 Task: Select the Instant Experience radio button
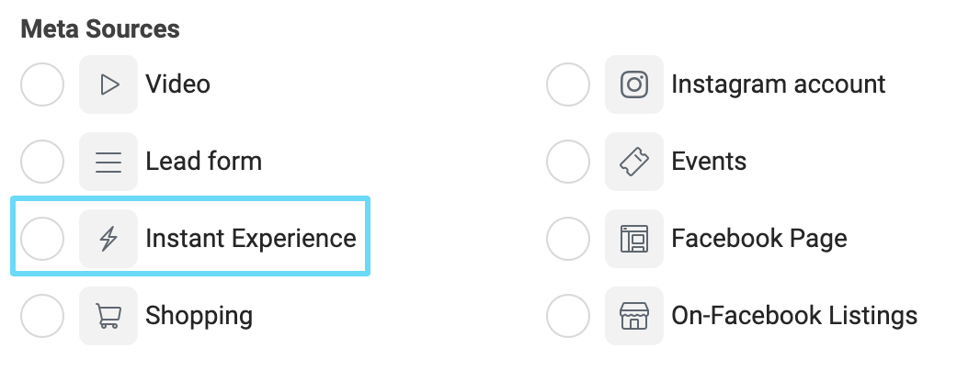click(x=42, y=239)
